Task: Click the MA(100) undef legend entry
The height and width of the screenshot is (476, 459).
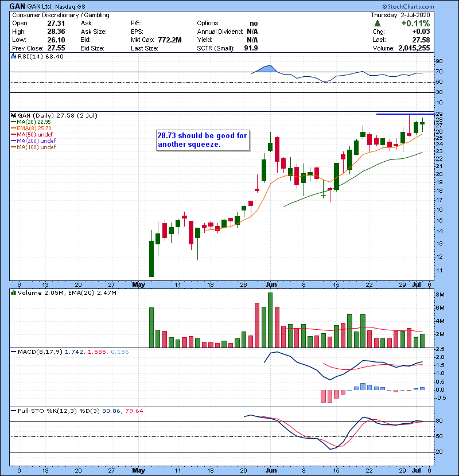Action: [x=33, y=147]
